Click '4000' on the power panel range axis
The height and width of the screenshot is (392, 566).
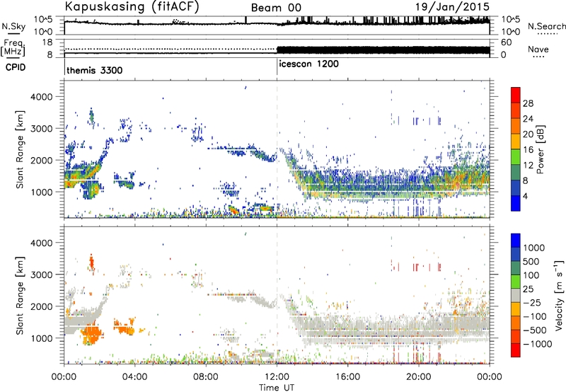[41, 97]
